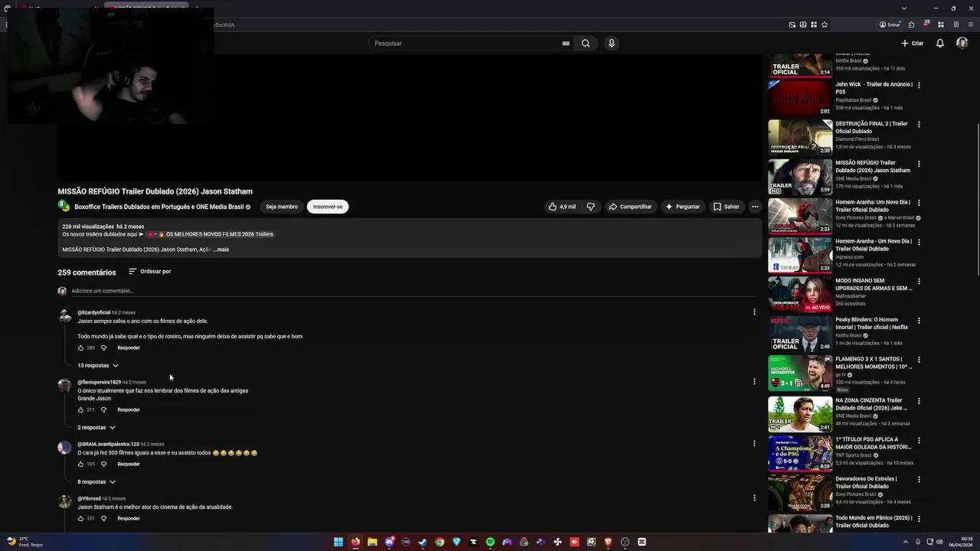
Task: Like the flaviopereira1829 comment
Action: click(80, 410)
